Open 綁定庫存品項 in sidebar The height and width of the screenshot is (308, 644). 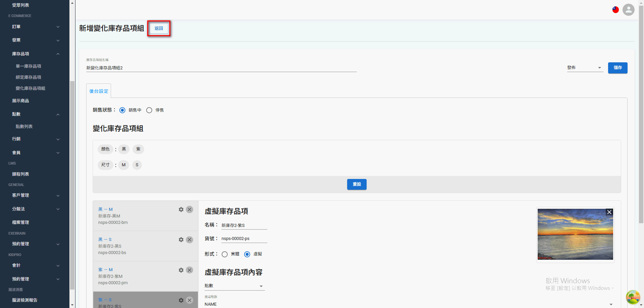(29, 77)
